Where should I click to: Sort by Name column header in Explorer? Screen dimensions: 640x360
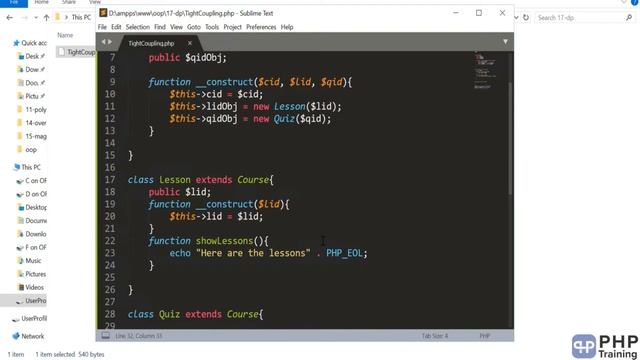pos(65,35)
